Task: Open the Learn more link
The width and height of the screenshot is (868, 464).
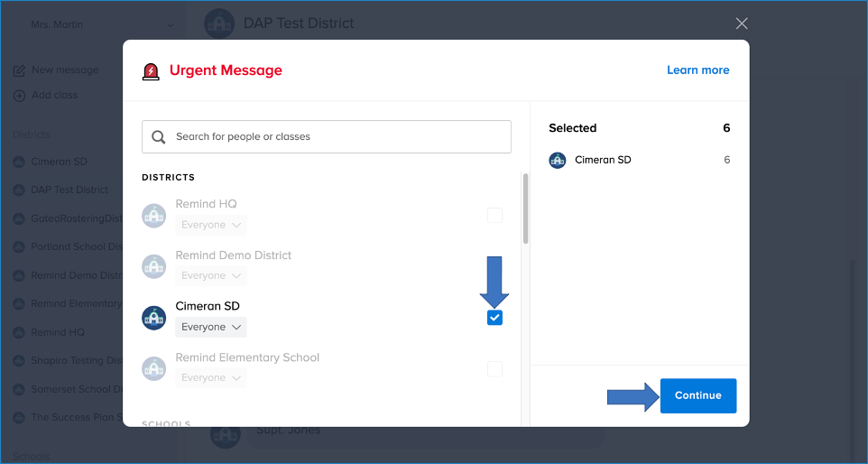Action: [697, 70]
